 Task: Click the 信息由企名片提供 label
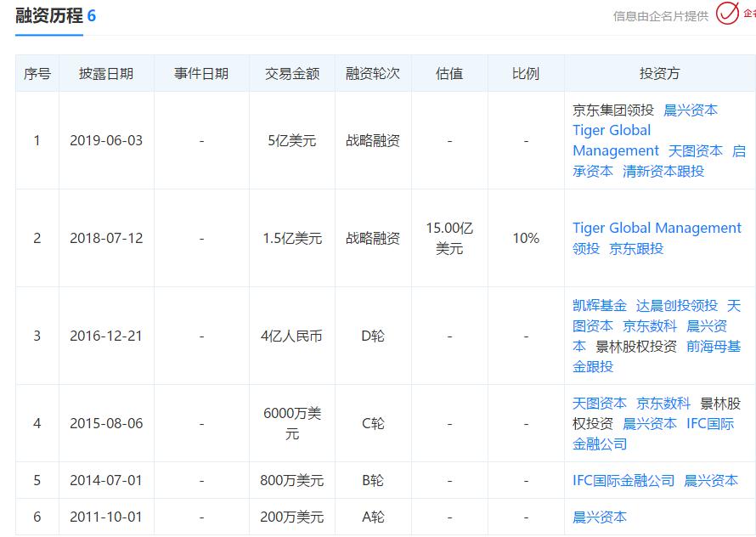(x=658, y=16)
